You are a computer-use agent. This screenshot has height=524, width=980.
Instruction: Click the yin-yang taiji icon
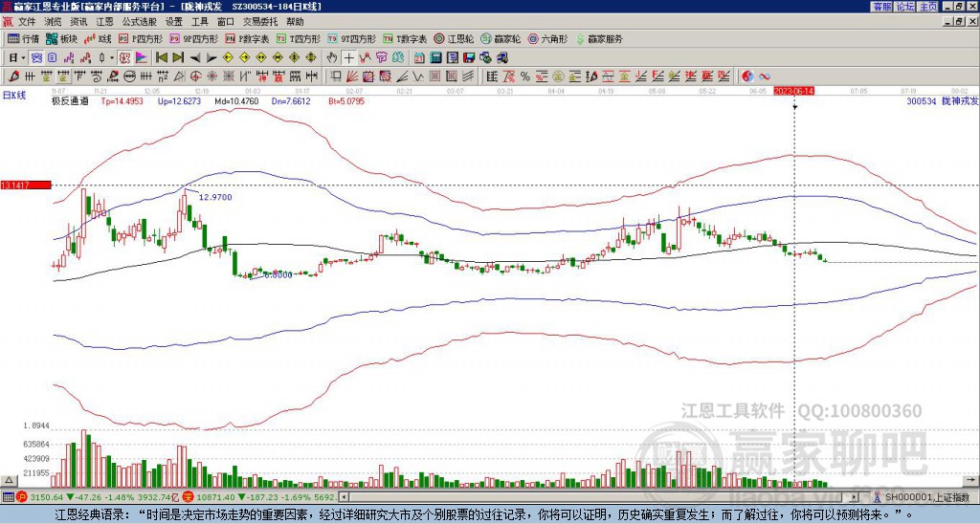click(x=747, y=76)
